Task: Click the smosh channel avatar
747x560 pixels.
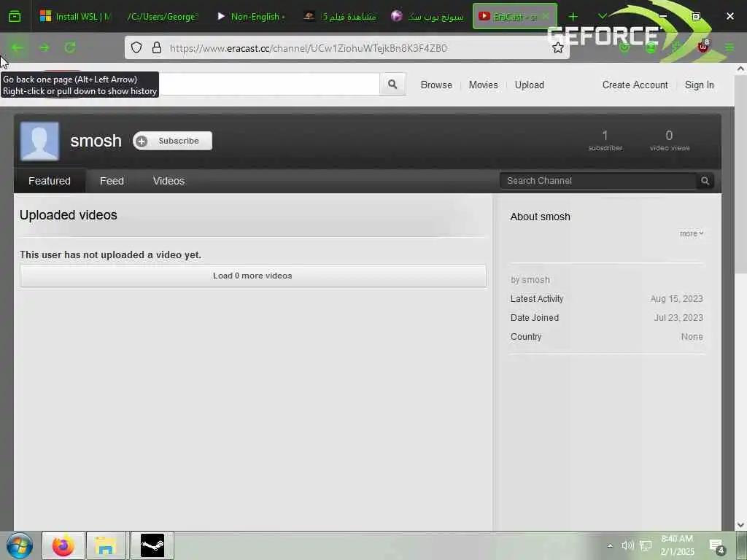Action: (40, 141)
